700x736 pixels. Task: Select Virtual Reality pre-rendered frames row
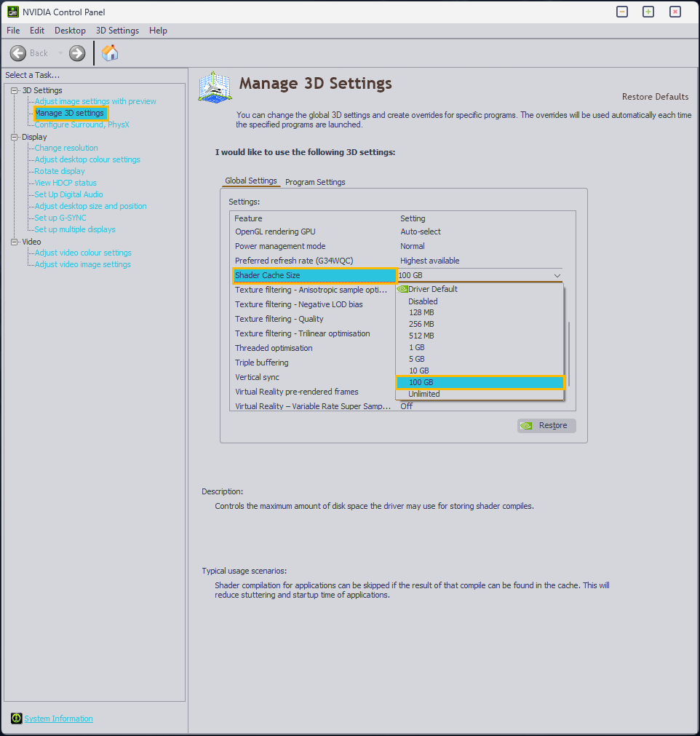(314, 392)
